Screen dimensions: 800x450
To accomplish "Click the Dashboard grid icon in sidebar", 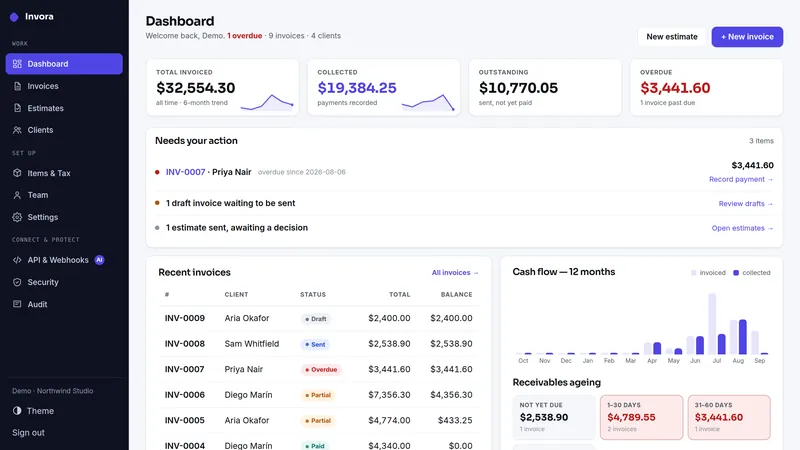I will click(x=17, y=64).
